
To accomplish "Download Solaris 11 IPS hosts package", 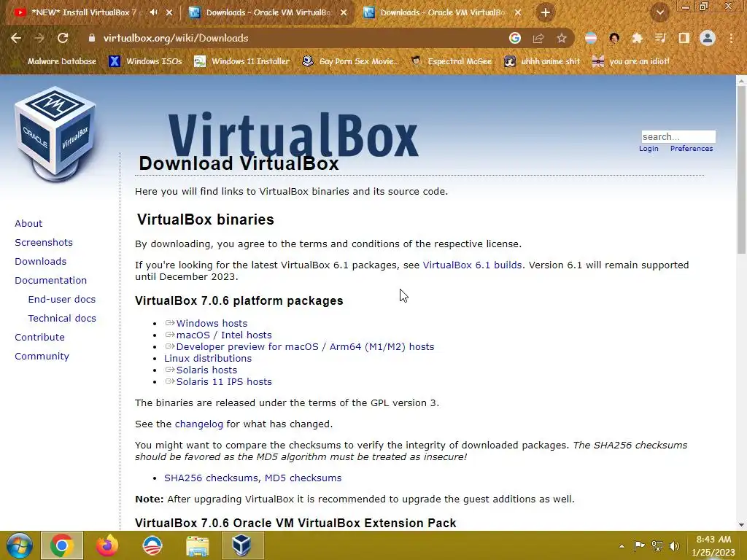I will tap(224, 381).
